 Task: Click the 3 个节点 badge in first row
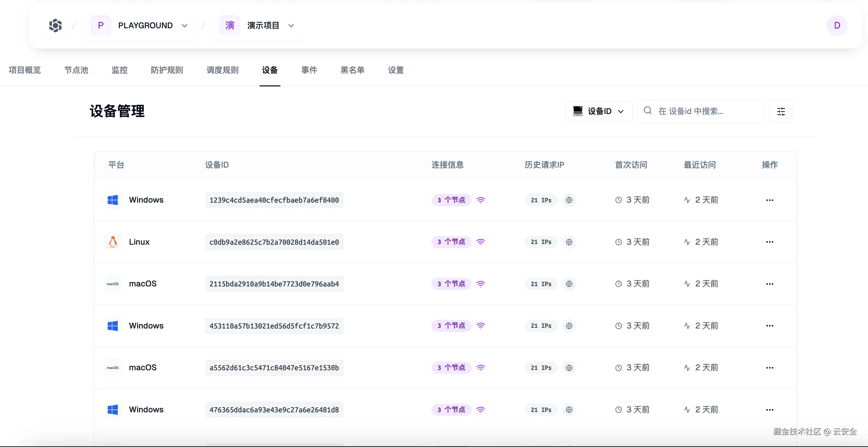451,200
